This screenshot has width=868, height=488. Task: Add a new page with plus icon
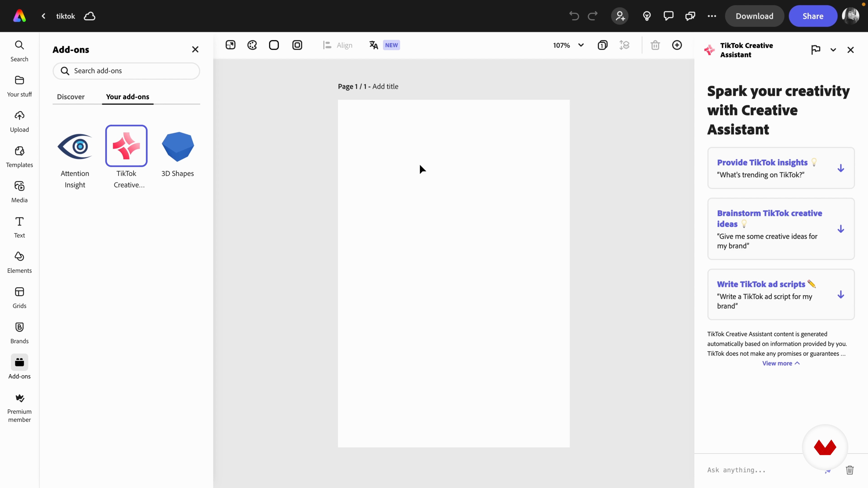tap(677, 45)
